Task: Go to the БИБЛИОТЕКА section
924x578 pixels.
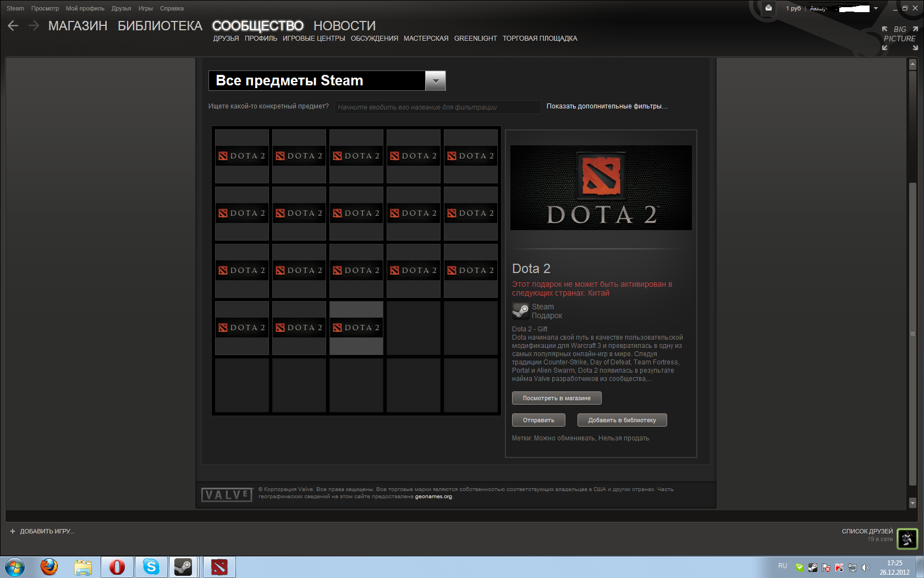Action: tap(160, 26)
